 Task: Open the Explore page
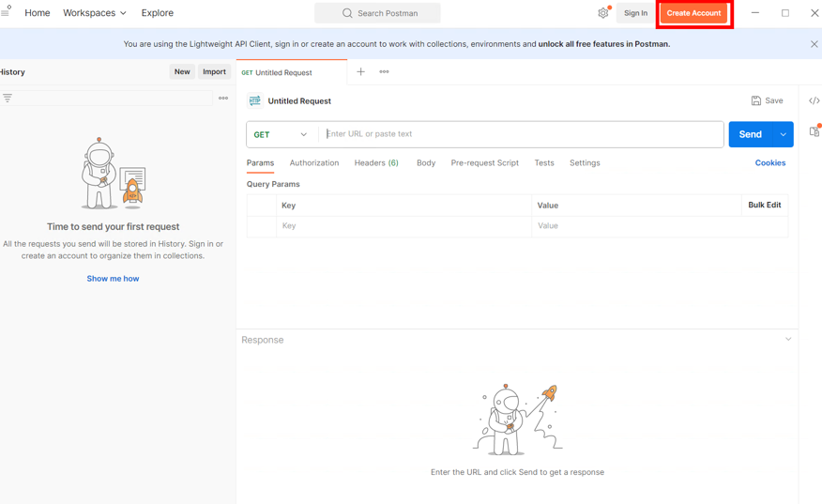[158, 12]
